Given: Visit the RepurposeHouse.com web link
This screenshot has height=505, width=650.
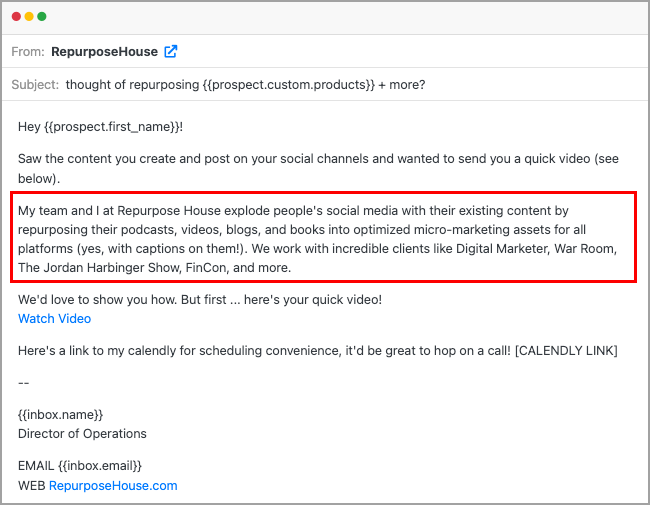Looking at the screenshot, I should 113,486.
